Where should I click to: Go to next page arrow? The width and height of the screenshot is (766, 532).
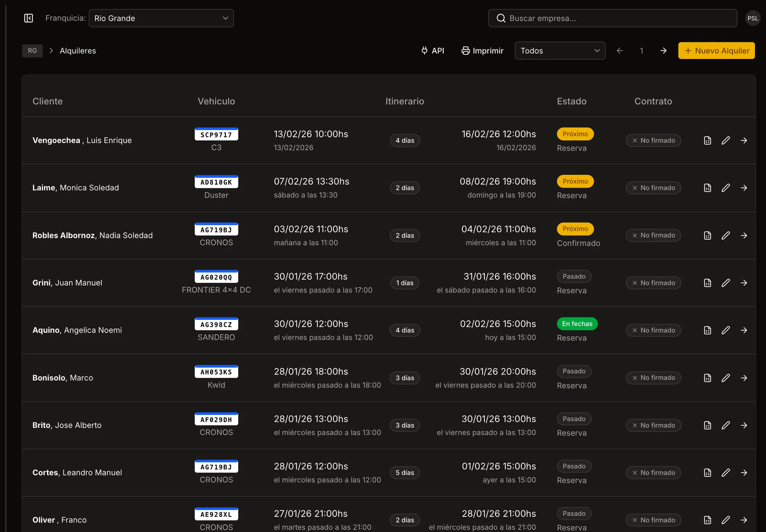click(663, 51)
